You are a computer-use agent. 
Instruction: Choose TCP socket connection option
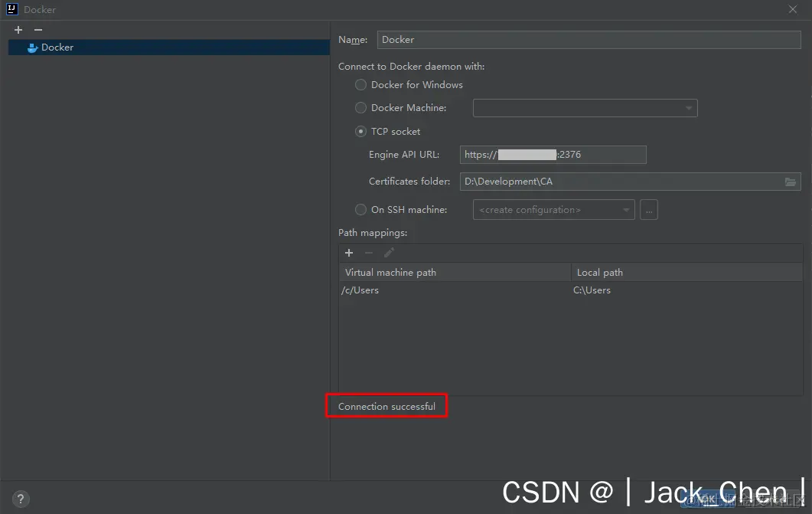click(360, 132)
